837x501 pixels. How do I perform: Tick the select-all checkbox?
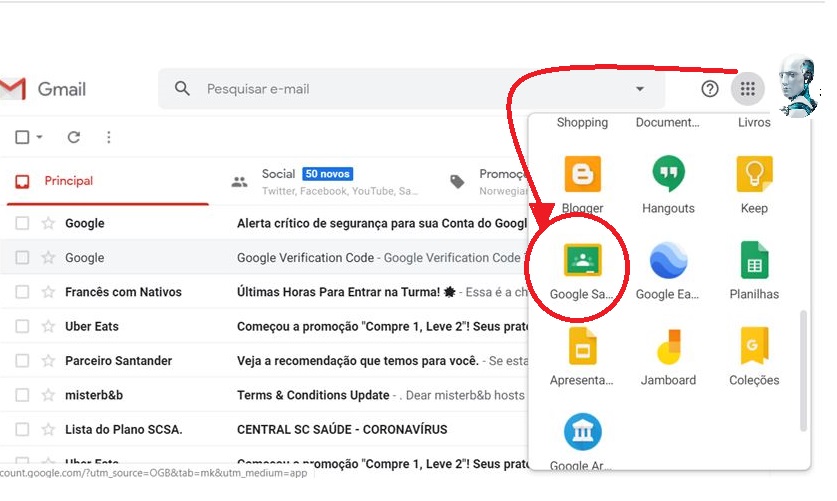(x=22, y=137)
